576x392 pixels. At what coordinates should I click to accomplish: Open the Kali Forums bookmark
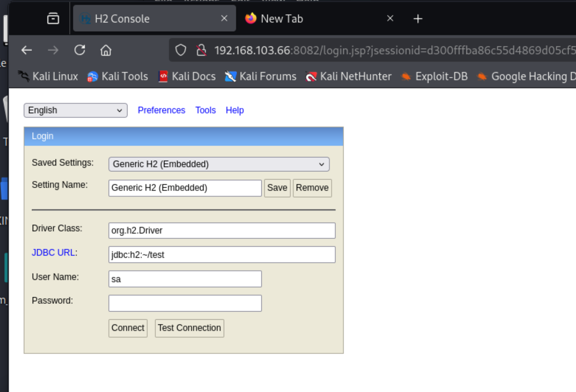pos(261,76)
